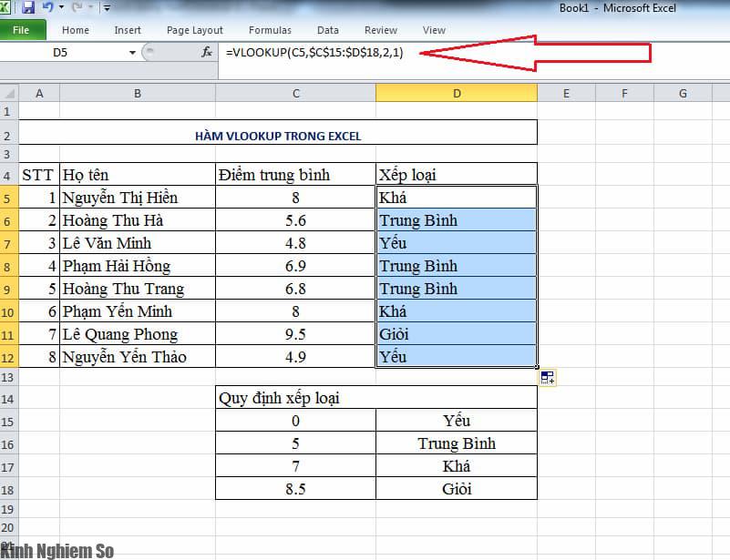
Task: Open the Review tab
Action: pyautogui.click(x=381, y=30)
